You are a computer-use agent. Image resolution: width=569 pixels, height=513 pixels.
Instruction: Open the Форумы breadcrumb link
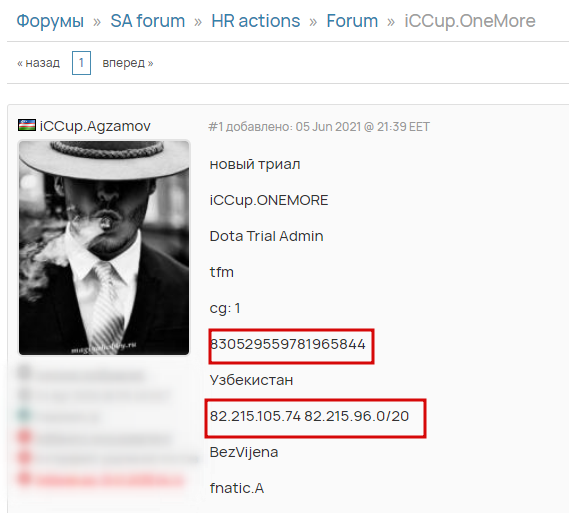click(x=50, y=21)
